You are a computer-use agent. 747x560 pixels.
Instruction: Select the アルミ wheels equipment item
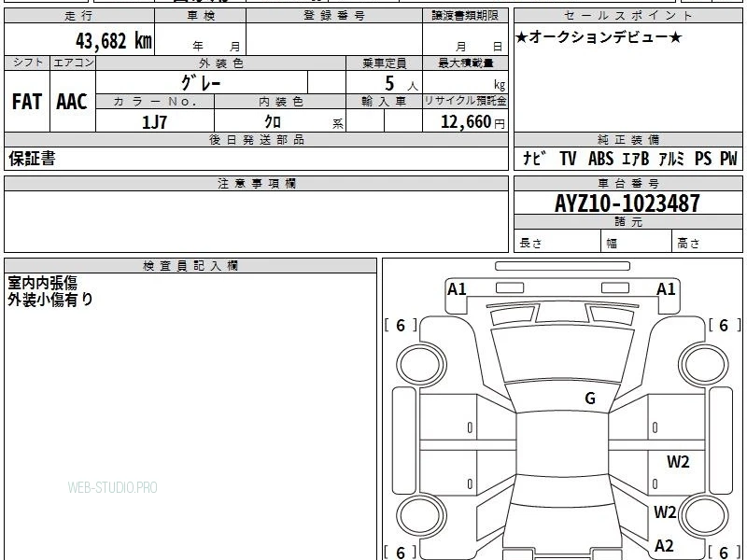(x=671, y=158)
